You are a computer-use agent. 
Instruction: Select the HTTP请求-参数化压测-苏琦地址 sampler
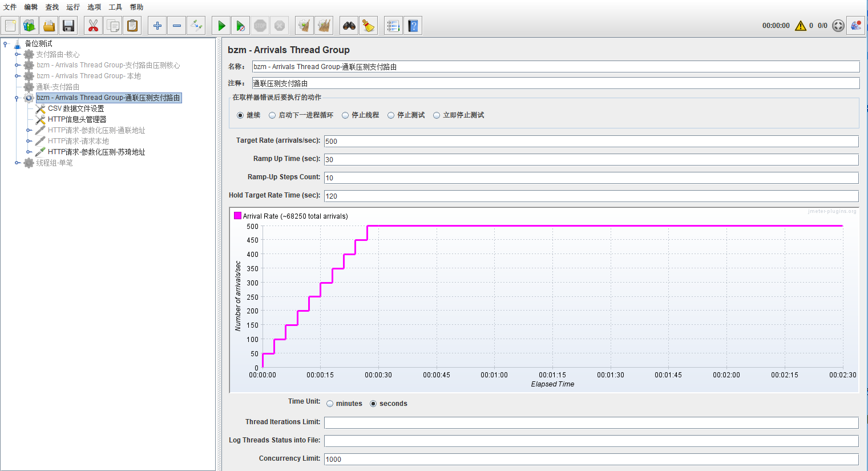click(x=96, y=152)
